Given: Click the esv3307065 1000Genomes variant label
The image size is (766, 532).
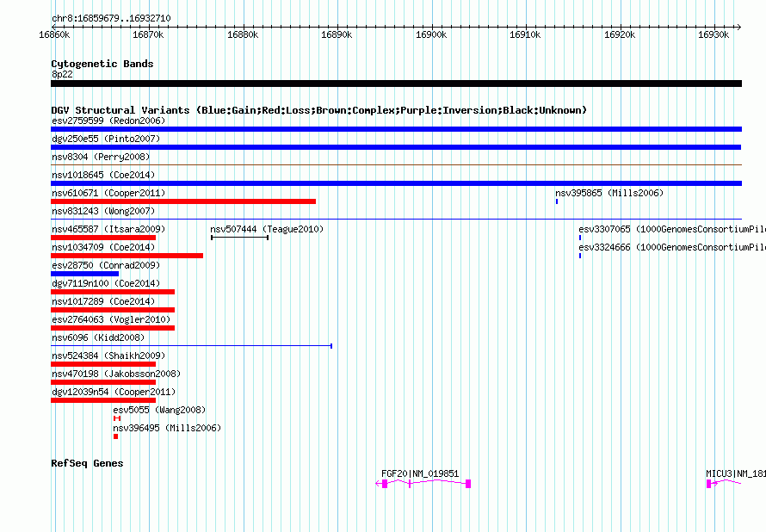Looking at the screenshot, I should 672,229.
